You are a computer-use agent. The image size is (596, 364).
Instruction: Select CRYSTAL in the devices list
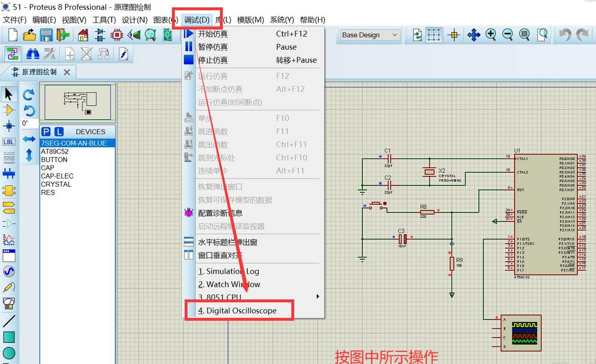[x=77, y=184]
